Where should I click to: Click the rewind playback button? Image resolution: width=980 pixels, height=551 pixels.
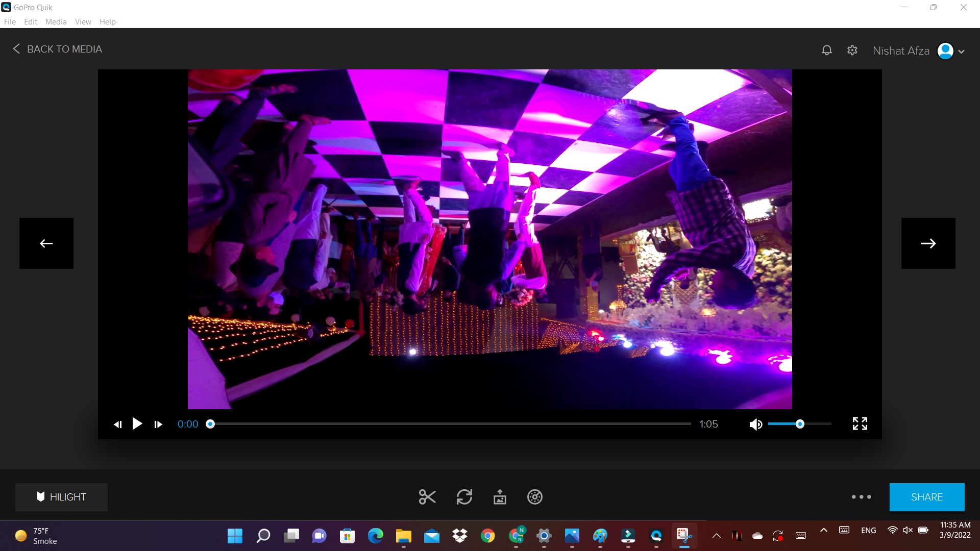pyautogui.click(x=117, y=424)
